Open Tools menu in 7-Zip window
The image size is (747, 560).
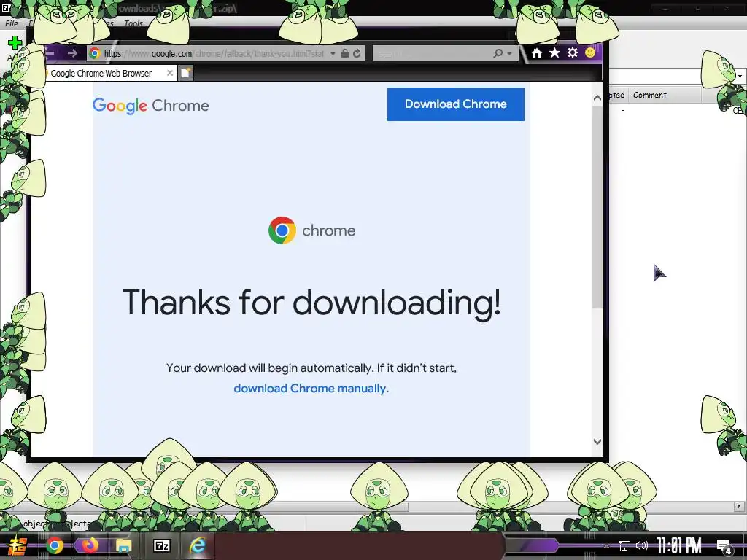[x=133, y=23]
